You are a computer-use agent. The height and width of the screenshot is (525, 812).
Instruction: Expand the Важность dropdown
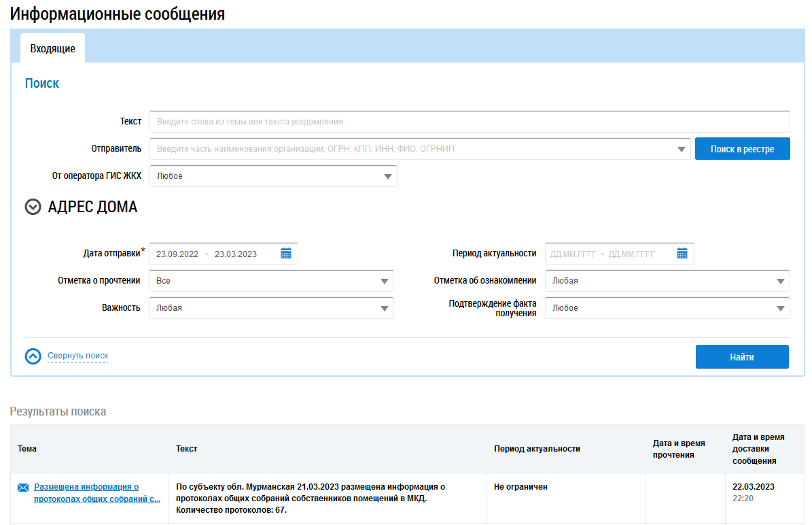pos(385,308)
